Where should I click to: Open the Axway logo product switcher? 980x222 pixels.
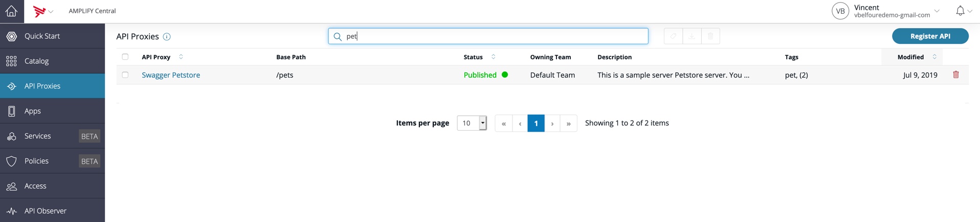(x=43, y=11)
